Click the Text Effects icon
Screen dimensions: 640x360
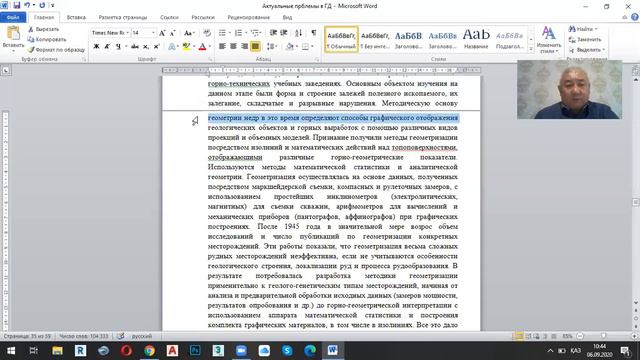(x=172, y=47)
